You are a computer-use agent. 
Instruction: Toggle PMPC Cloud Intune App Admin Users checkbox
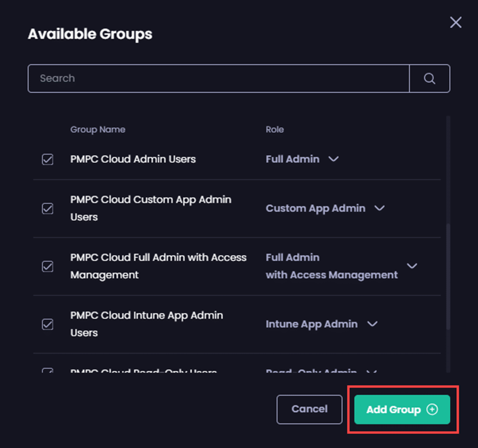(x=48, y=324)
